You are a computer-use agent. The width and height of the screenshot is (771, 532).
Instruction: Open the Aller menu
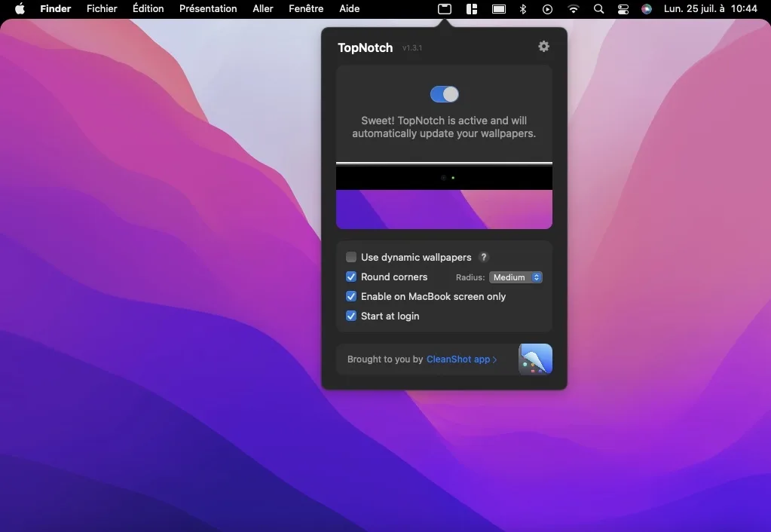(262, 9)
